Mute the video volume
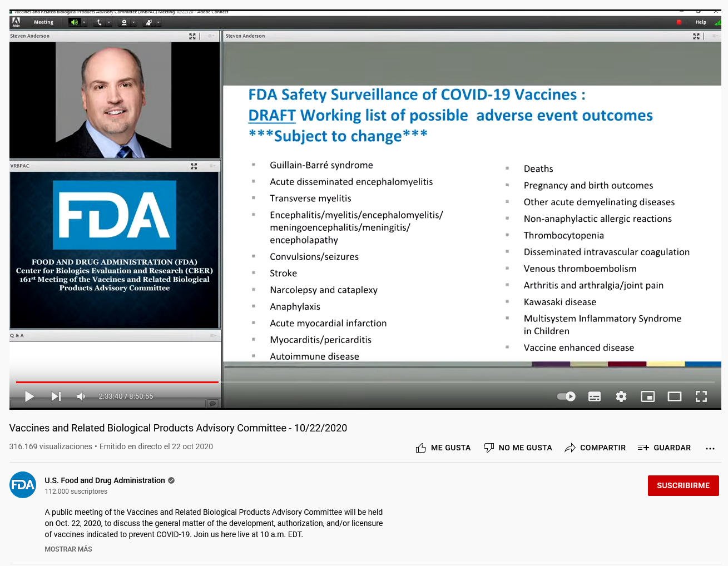728x566 pixels. [81, 396]
